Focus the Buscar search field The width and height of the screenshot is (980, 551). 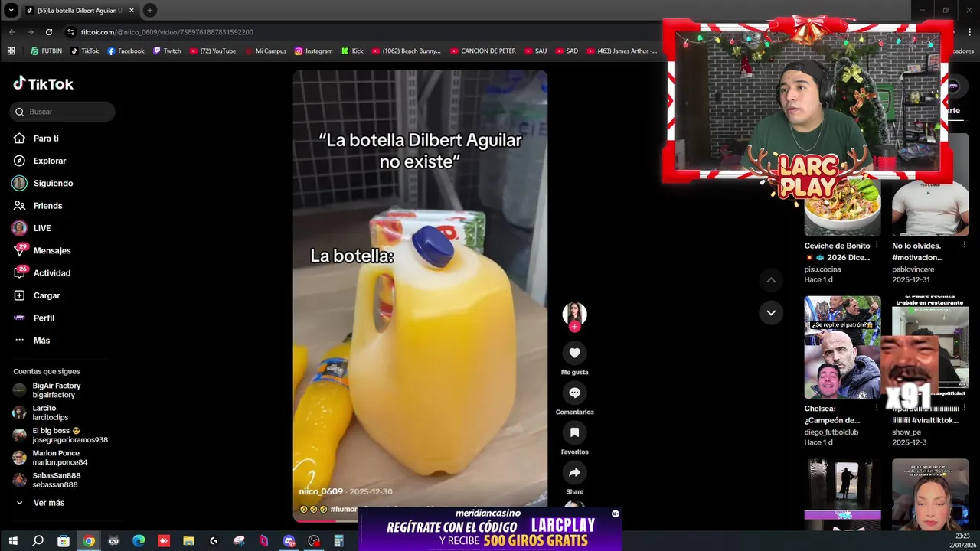63,112
